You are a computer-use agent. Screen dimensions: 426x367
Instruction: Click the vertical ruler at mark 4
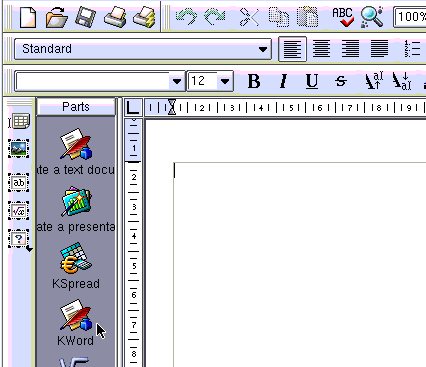[134, 236]
